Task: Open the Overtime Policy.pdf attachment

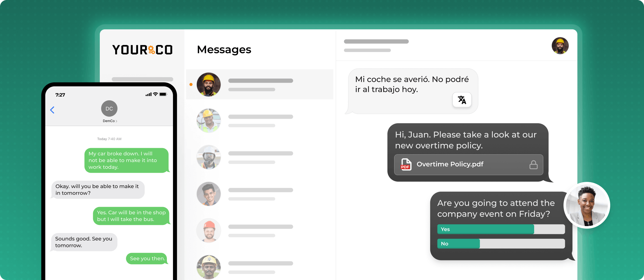Action: click(x=468, y=165)
